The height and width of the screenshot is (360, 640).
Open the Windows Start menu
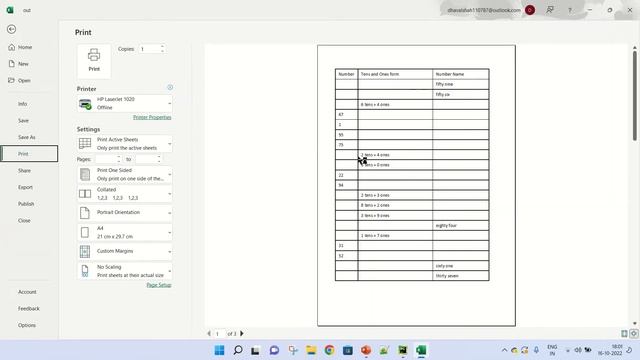tap(219, 350)
